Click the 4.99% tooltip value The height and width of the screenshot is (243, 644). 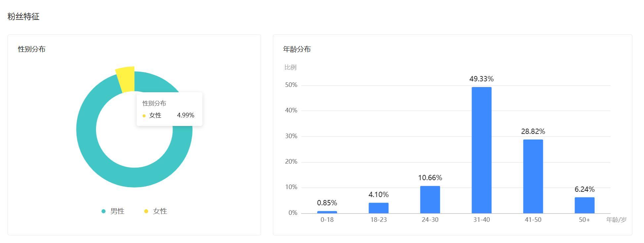(x=186, y=115)
